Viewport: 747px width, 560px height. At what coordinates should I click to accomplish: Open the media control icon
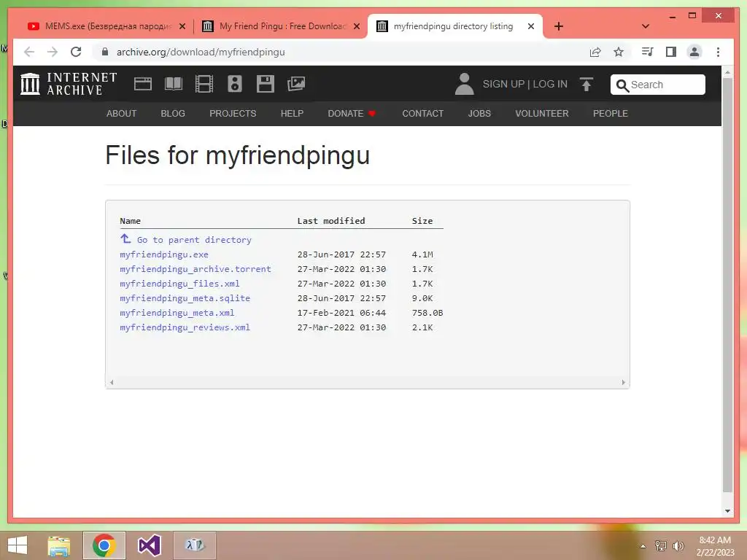[647, 52]
